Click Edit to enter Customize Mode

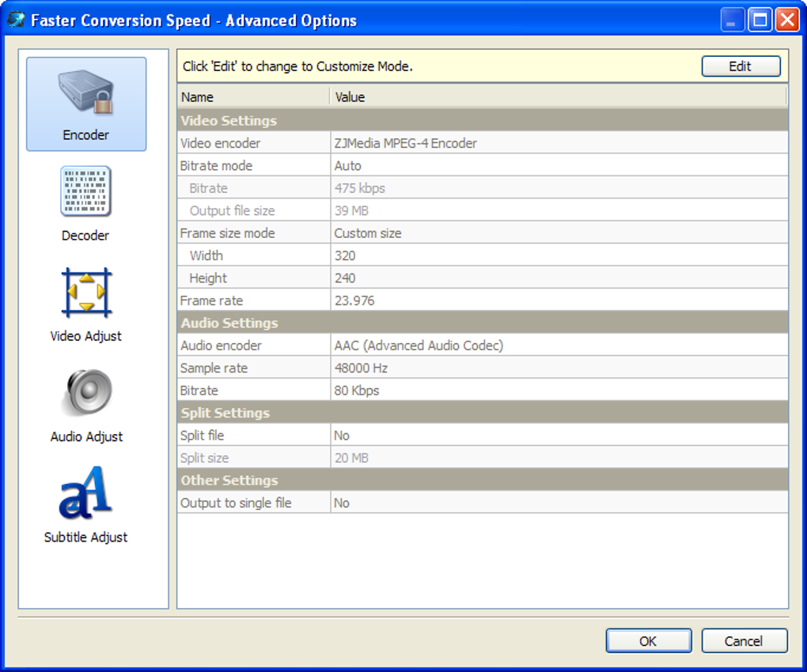tap(740, 66)
